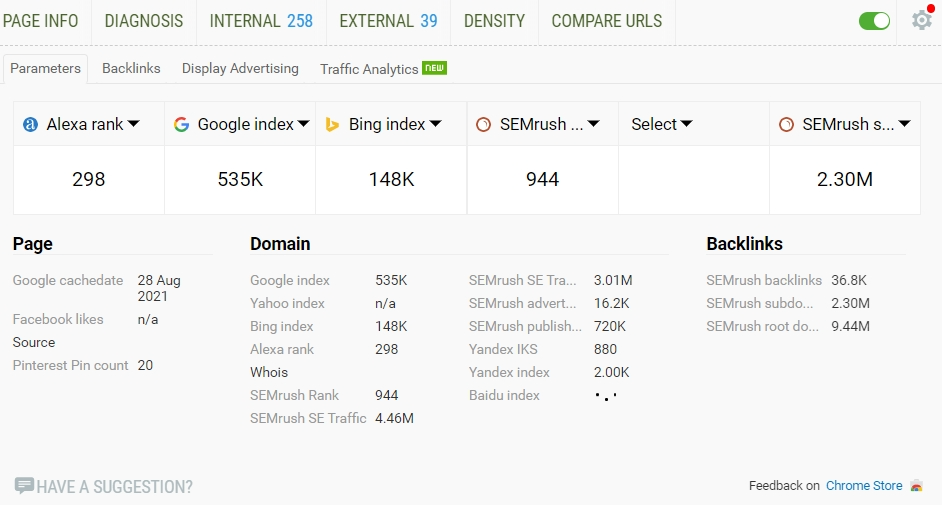Click the 'SEMrush SE Tra...' label
This screenshot has height=505, width=942.
pos(522,280)
